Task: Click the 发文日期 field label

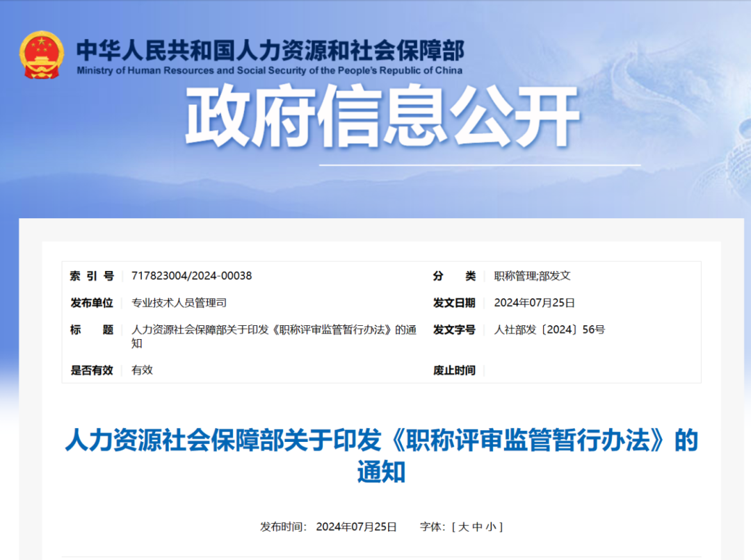Action: click(x=455, y=303)
